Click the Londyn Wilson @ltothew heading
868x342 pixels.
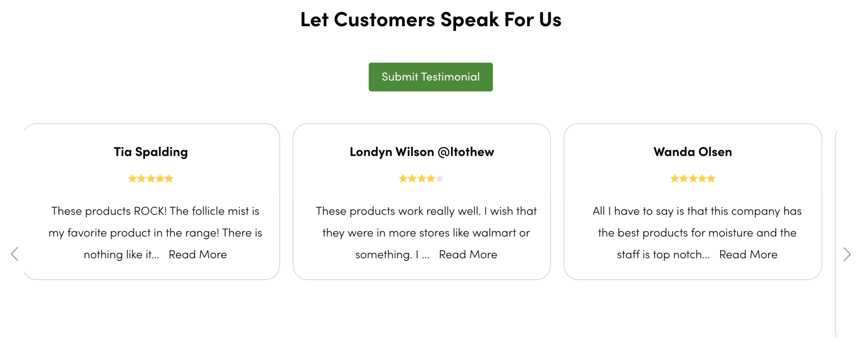(421, 152)
